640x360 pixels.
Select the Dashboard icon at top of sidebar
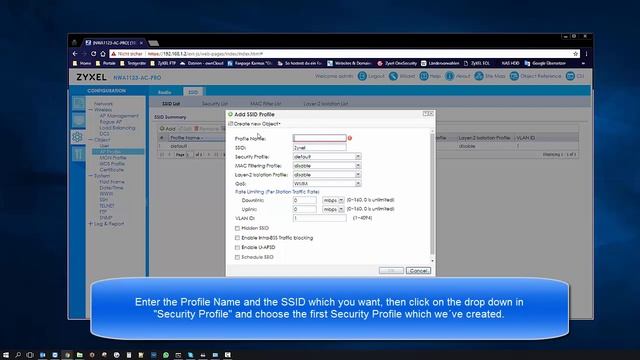(x=78, y=104)
